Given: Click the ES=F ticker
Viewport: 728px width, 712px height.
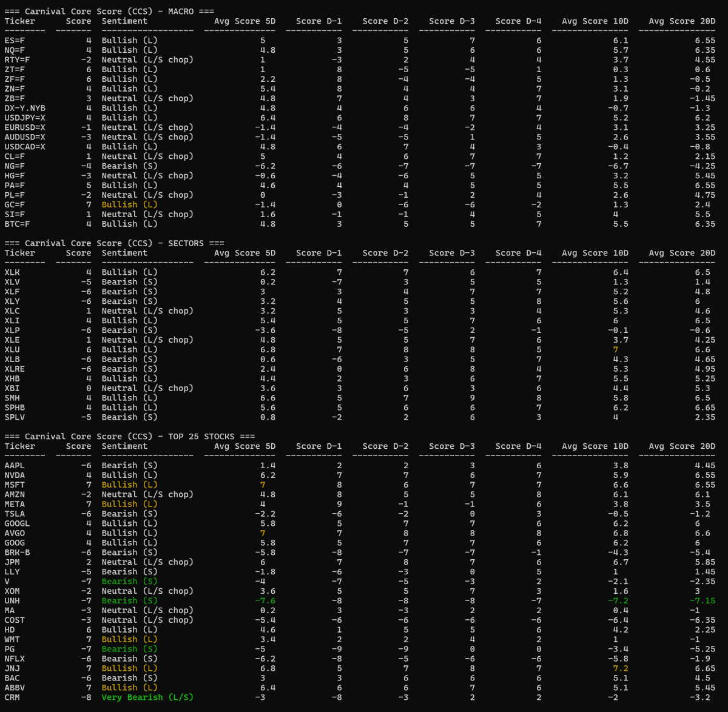Looking at the screenshot, I should tap(15, 41).
